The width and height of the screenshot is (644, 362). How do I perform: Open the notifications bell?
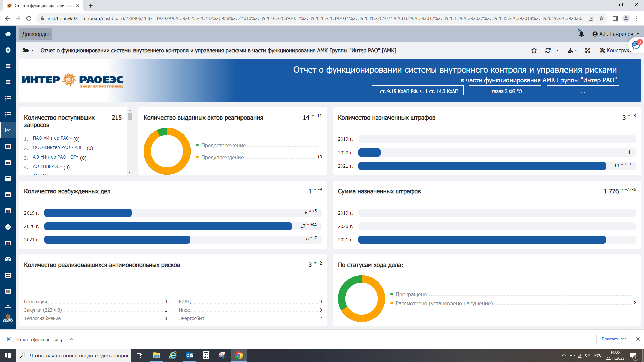[581, 34]
